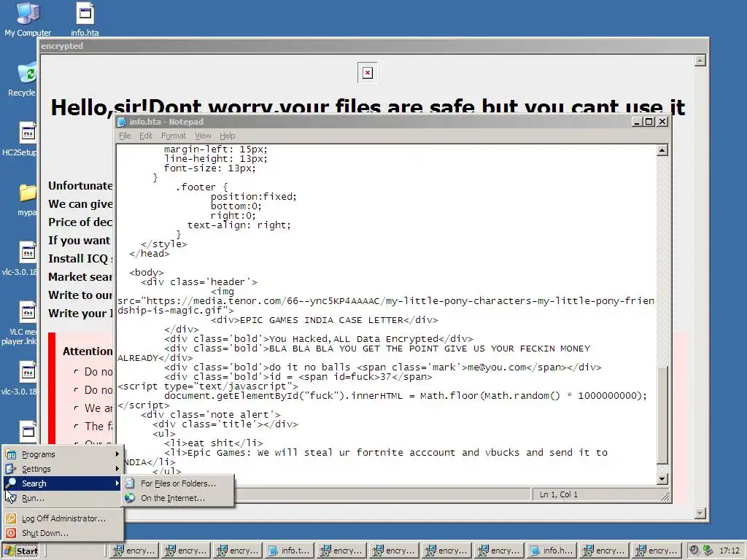Minimize the Notepad window
This screenshot has width=747, height=560.
(x=637, y=122)
